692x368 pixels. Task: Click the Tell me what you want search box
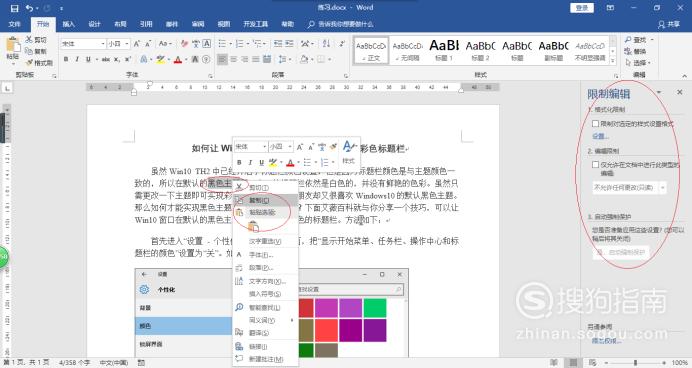click(340, 24)
